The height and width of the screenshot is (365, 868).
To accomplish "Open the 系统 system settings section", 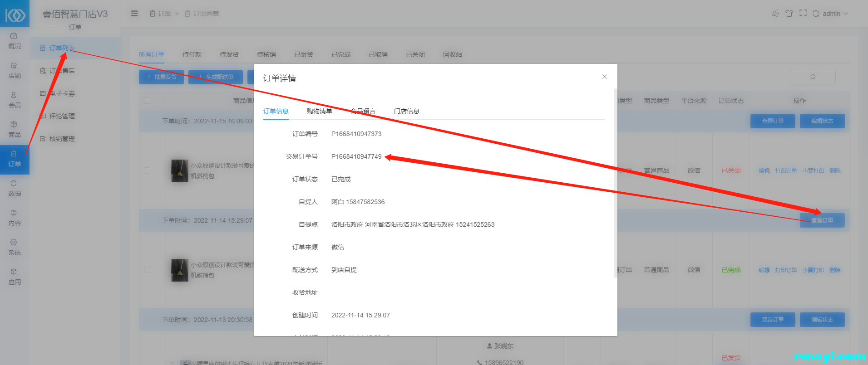I will (15, 248).
